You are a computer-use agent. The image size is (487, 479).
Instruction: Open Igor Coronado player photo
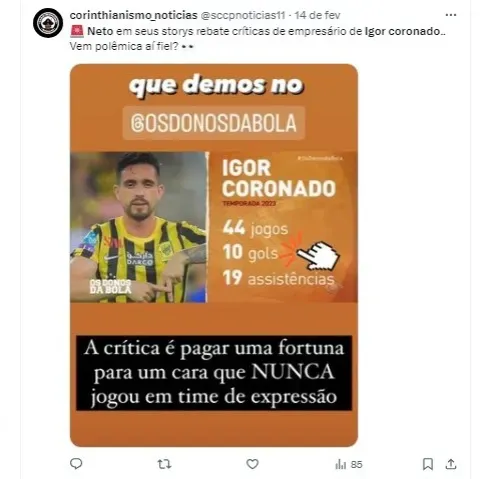[x=138, y=227]
